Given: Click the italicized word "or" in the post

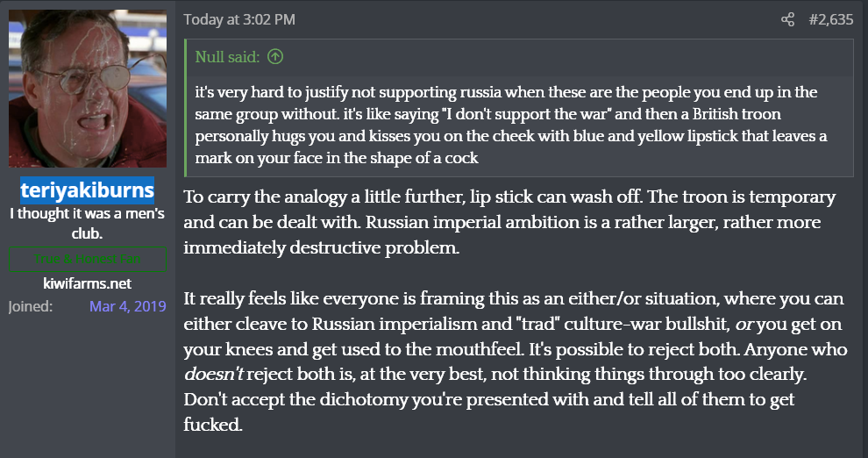Looking at the screenshot, I should (745, 324).
